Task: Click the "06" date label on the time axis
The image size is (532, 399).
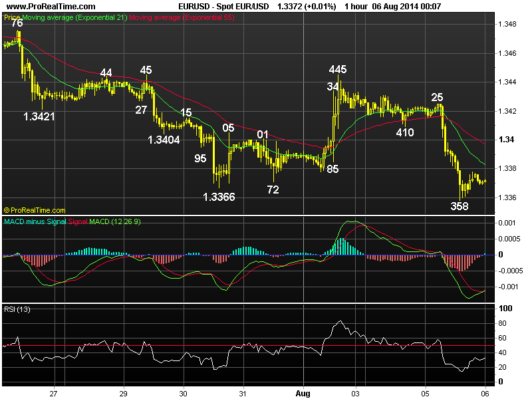Action: (485, 394)
